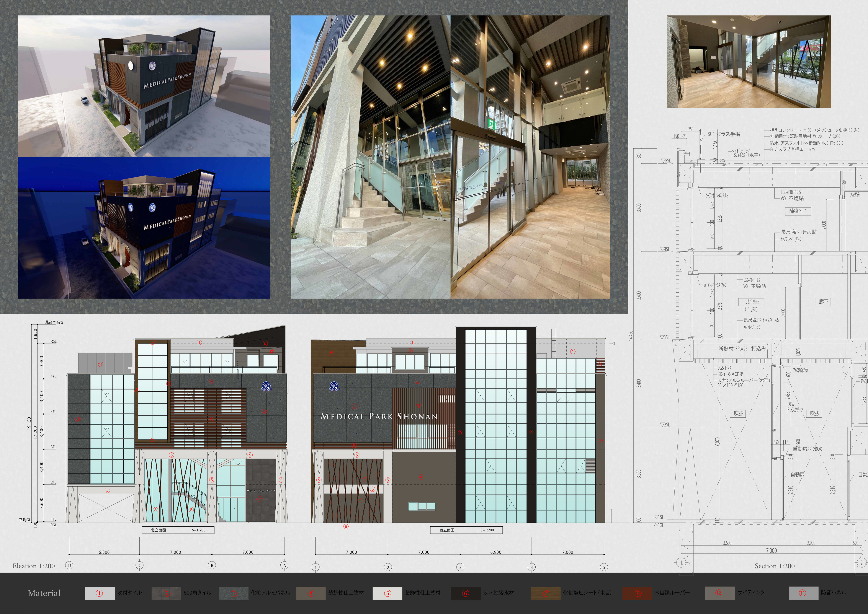Click grid bubble 5 under west elevation
The height and width of the screenshot is (614, 868).
pos(604,567)
